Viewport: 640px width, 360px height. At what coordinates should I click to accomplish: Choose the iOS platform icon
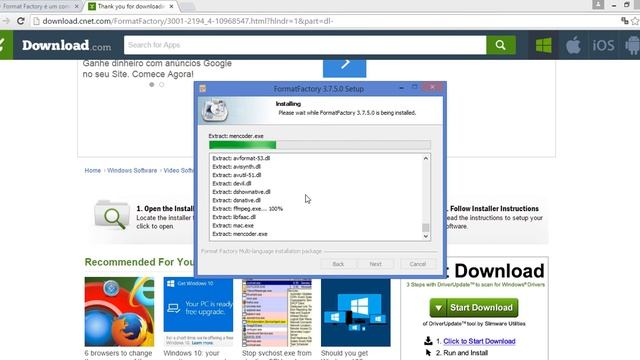click(603, 45)
